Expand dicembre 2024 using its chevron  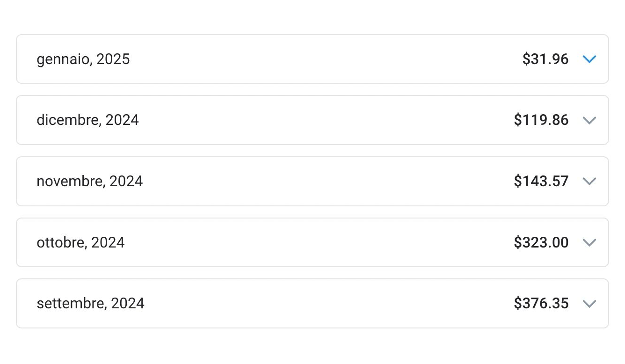click(x=589, y=120)
